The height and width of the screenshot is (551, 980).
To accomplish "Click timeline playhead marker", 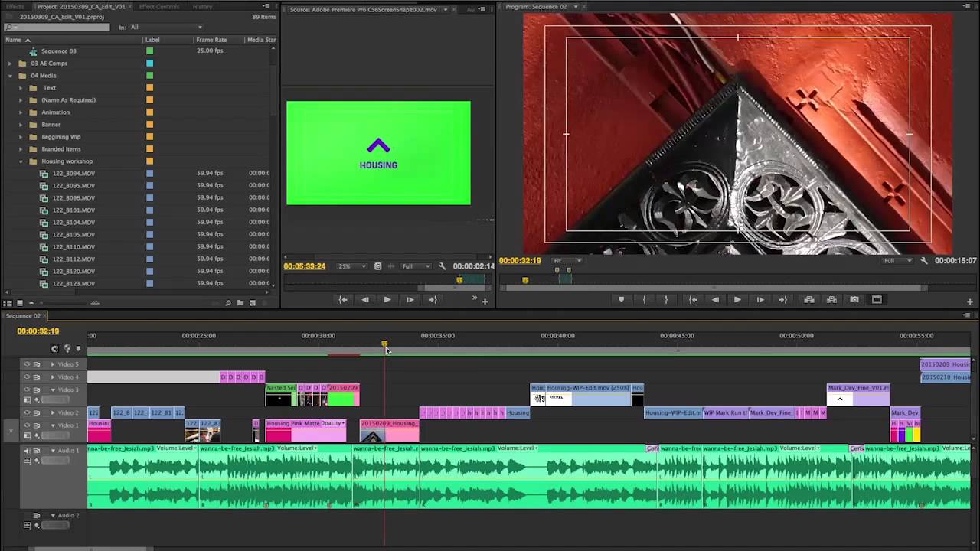I will (x=384, y=344).
